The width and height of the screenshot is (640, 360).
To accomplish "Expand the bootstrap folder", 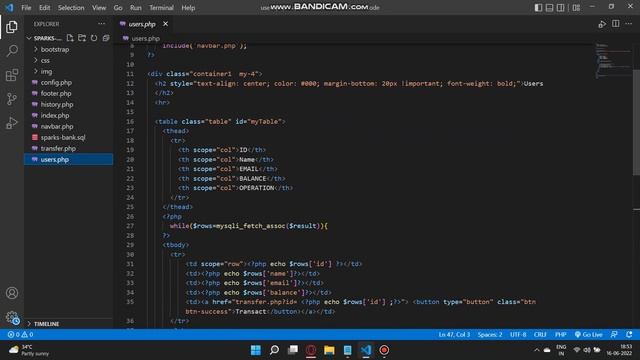I will click(69, 49).
